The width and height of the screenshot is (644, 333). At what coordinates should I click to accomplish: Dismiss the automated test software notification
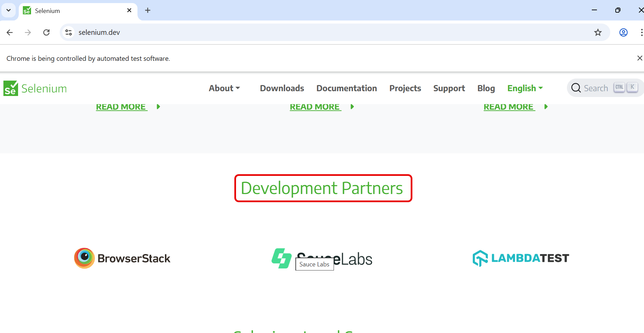[640, 58]
